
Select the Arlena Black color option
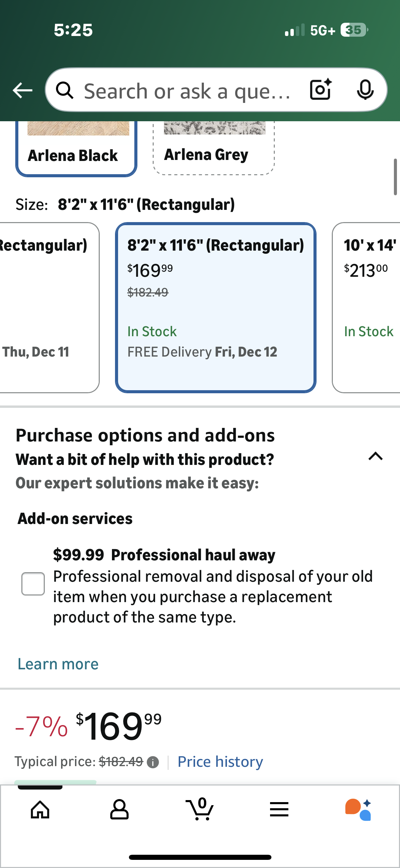tap(76, 149)
